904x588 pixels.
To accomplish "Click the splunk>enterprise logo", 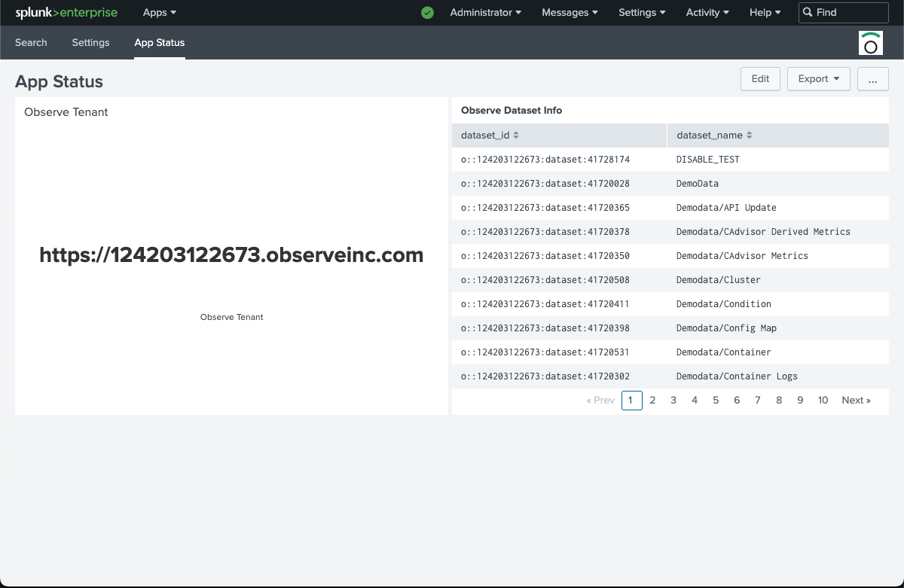I will point(66,12).
